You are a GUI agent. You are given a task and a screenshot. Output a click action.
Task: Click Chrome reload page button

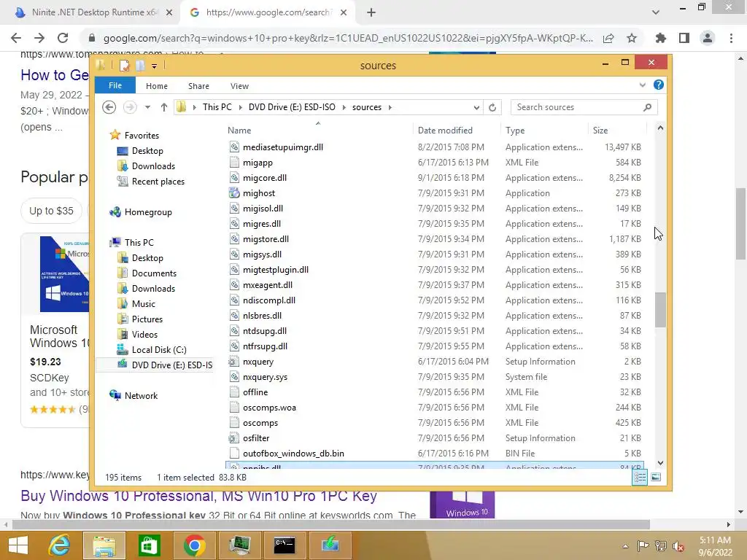coord(63,38)
